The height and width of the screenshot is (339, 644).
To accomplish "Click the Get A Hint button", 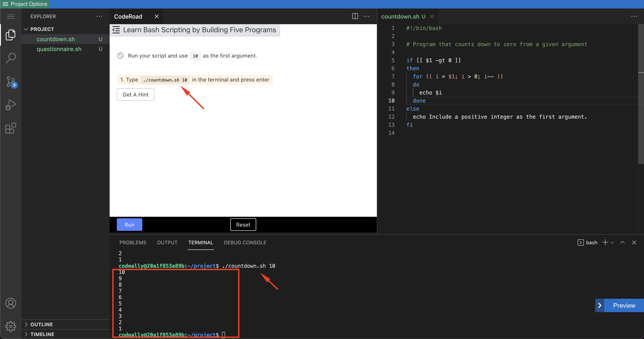I will (x=135, y=94).
